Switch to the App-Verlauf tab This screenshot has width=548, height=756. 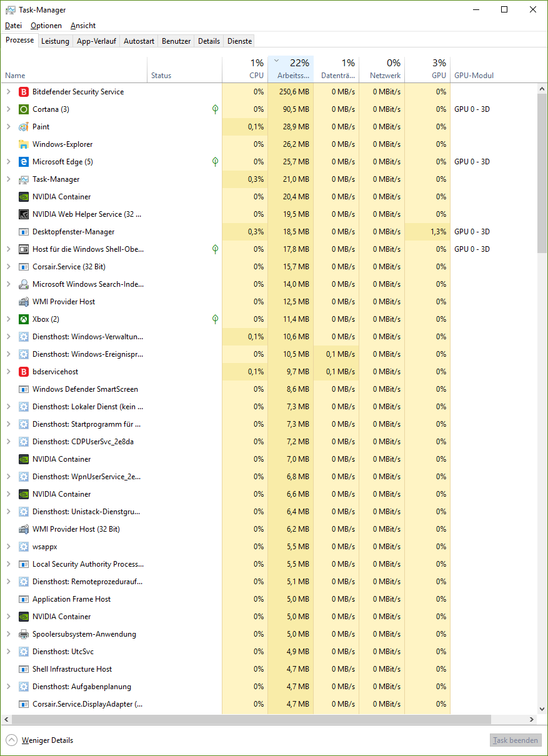tap(96, 41)
